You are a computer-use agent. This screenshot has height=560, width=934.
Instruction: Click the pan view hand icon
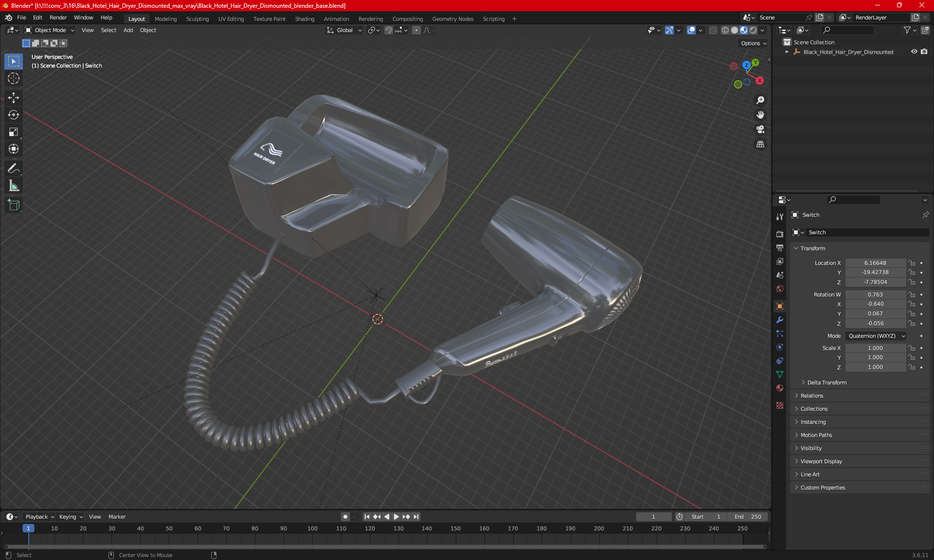coord(760,115)
